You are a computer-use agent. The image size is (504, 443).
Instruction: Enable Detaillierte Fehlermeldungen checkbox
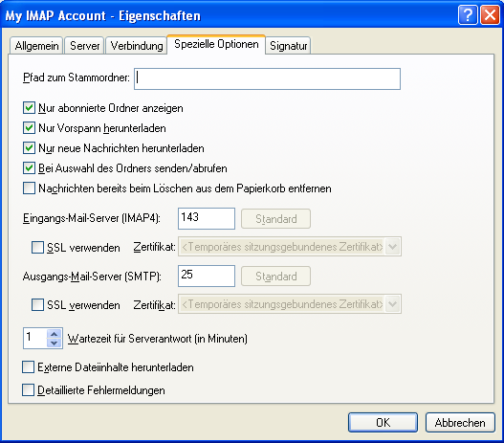coord(29,390)
